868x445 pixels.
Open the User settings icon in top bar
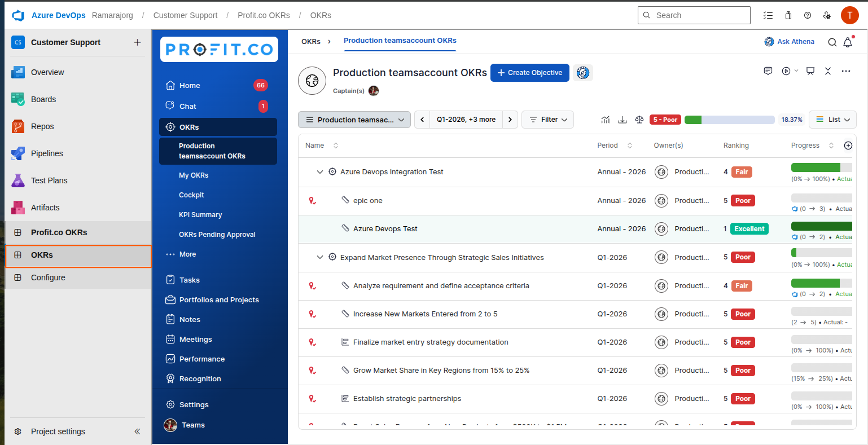(x=827, y=15)
